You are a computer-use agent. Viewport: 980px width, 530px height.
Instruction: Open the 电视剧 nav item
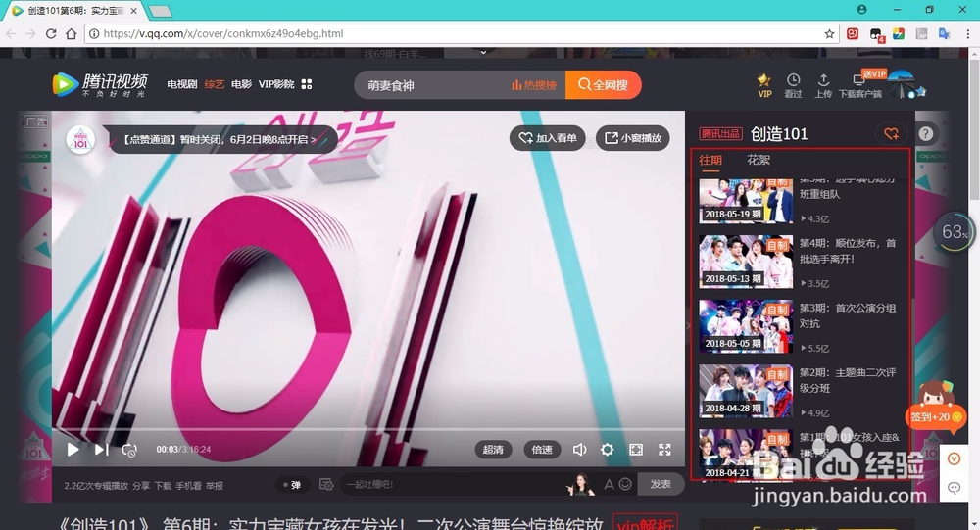[x=182, y=84]
